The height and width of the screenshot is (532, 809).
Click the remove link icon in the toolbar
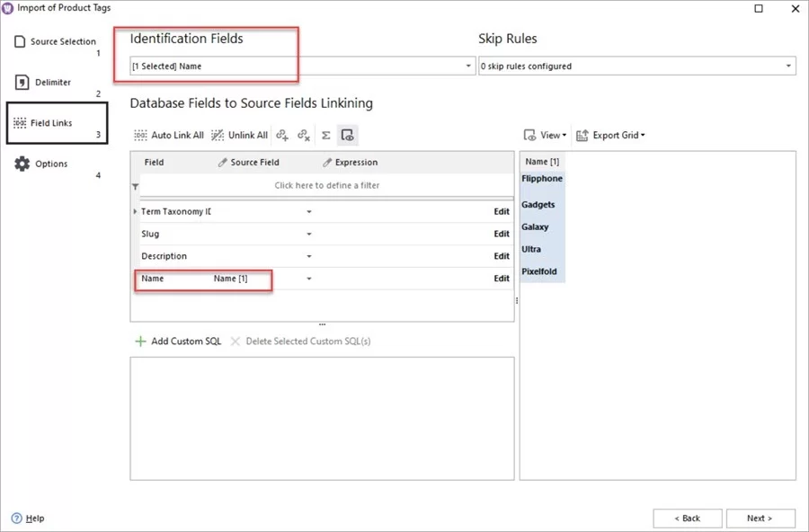pos(303,135)
